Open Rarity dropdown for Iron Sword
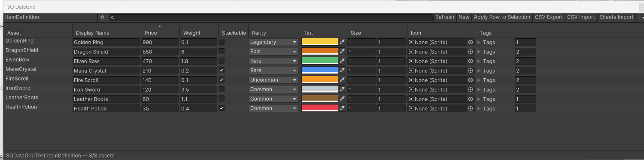 273,89
